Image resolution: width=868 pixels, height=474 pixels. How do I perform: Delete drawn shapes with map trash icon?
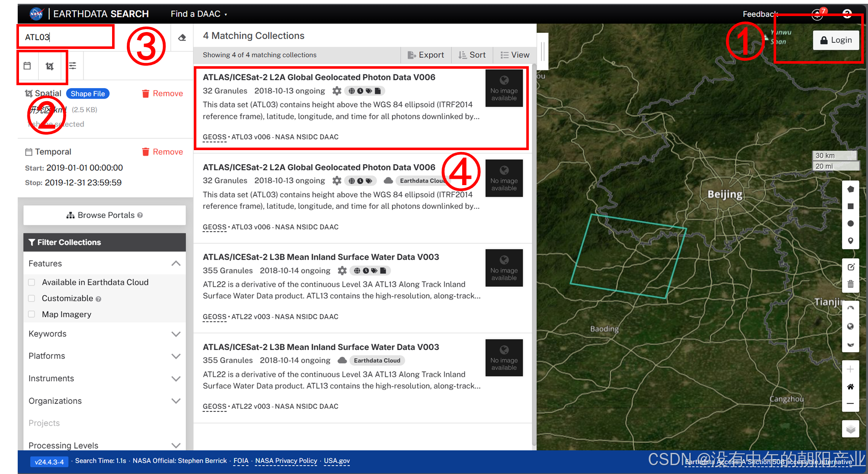coord(850,284)
